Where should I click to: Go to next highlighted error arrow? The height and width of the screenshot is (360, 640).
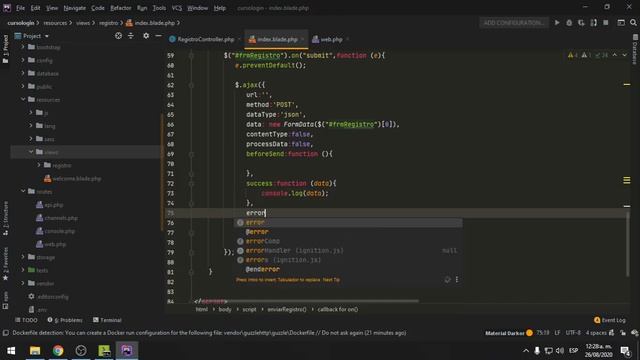tap(624, 55)
